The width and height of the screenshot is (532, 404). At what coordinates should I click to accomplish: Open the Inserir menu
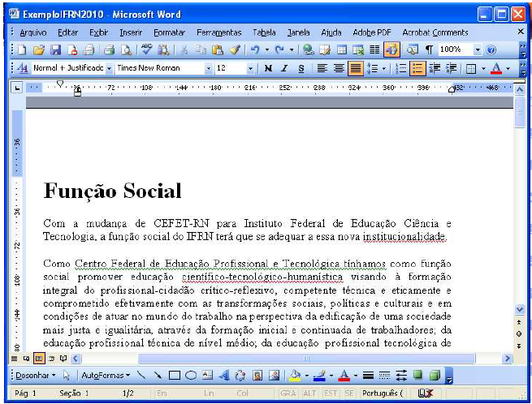tap(131, 32)
